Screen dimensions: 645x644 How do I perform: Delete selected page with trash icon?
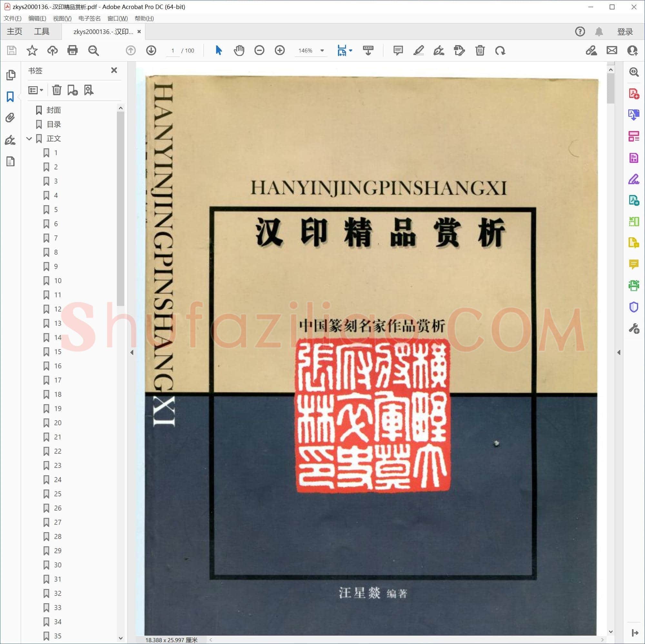coord(480,50)
